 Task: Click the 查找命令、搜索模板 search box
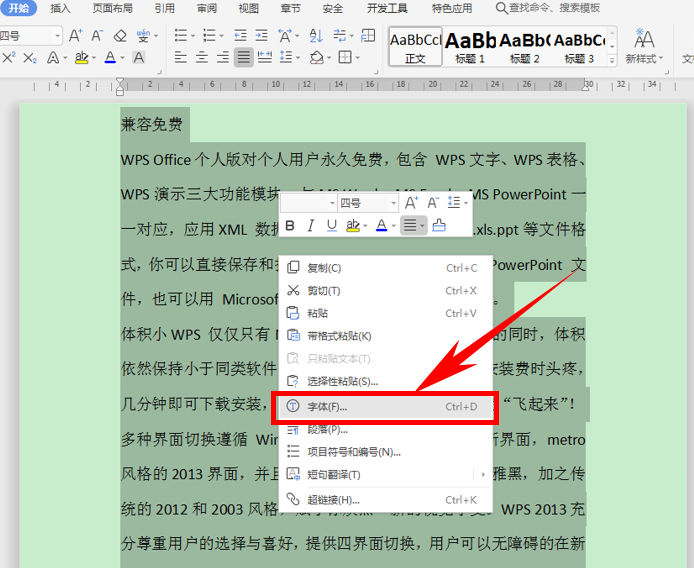[548, 8]
